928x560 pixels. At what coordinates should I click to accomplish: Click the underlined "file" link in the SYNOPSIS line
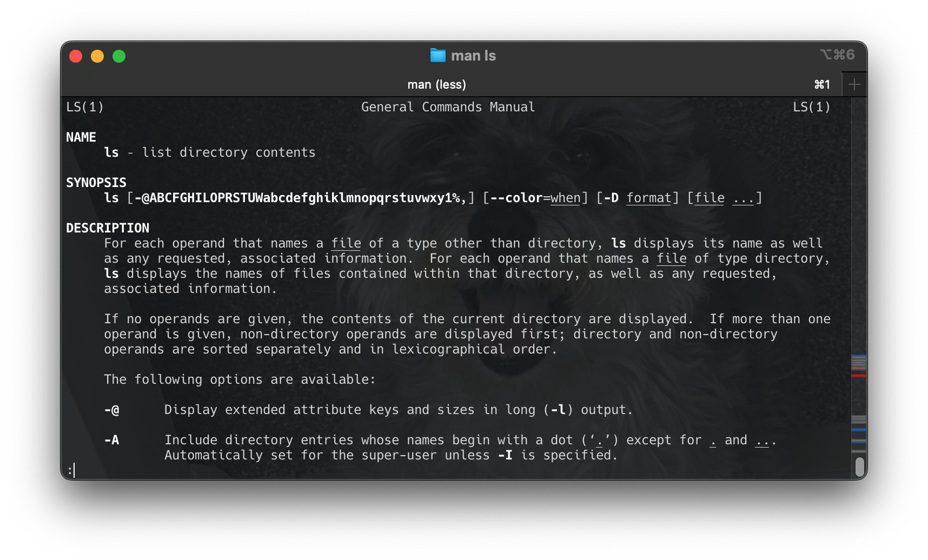pyautogui.click(x=709, y=198)
